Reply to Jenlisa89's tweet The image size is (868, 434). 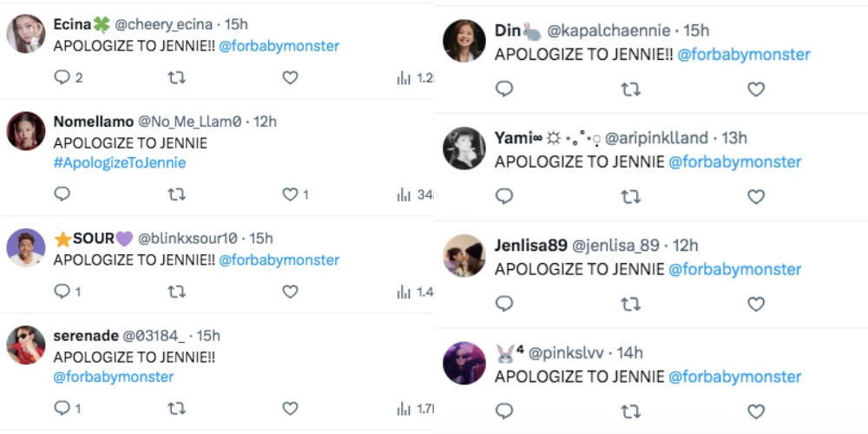[x=503, y=304]
